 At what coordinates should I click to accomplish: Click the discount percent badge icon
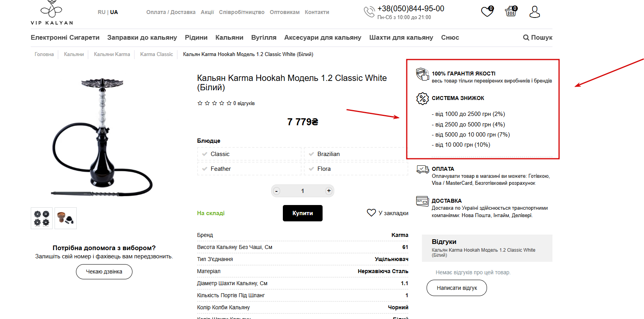[422, 98]
